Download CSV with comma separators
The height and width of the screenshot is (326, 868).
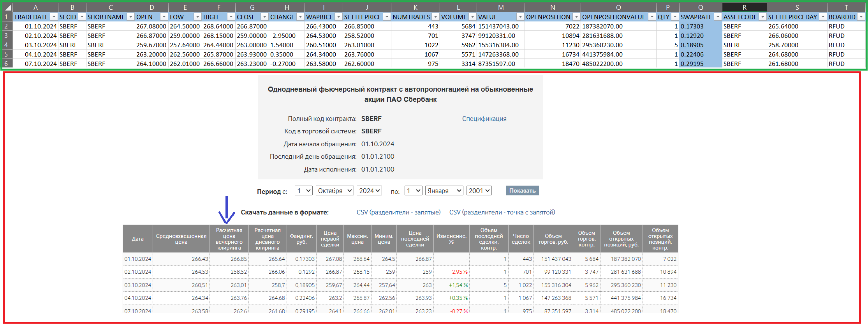pos(398,212)
